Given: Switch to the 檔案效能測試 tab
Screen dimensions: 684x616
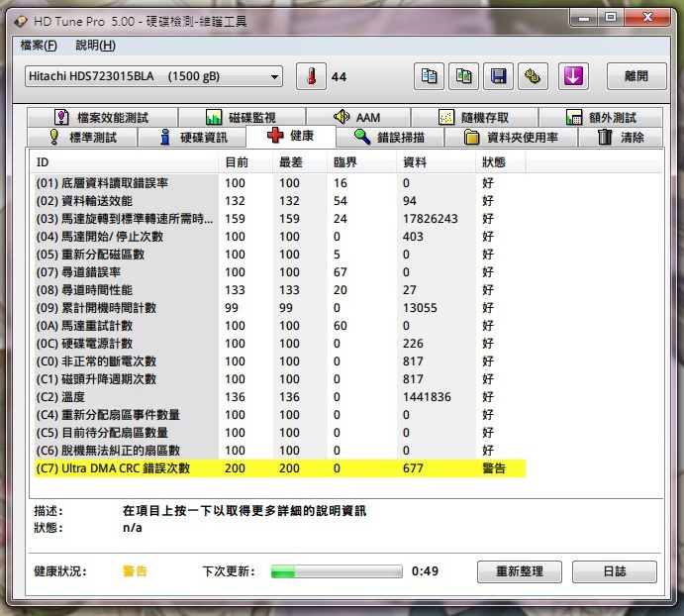Looking at the screenshot, I should click(x=102, y=117).
